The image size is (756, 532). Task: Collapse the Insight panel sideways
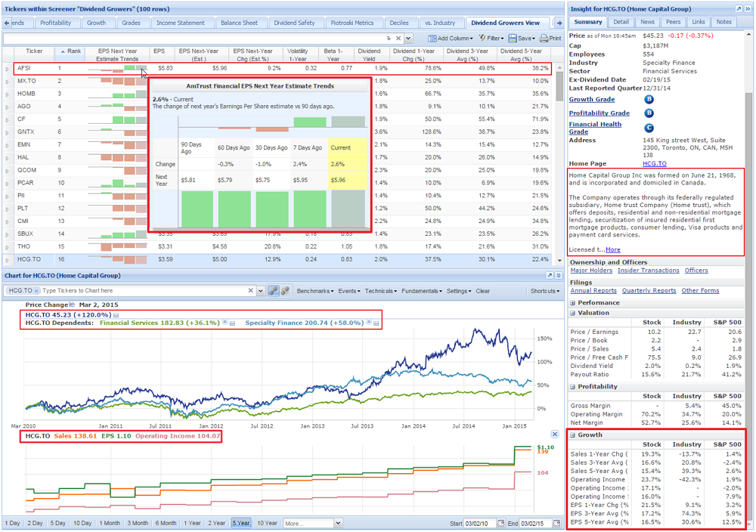(x=748, y=8)
